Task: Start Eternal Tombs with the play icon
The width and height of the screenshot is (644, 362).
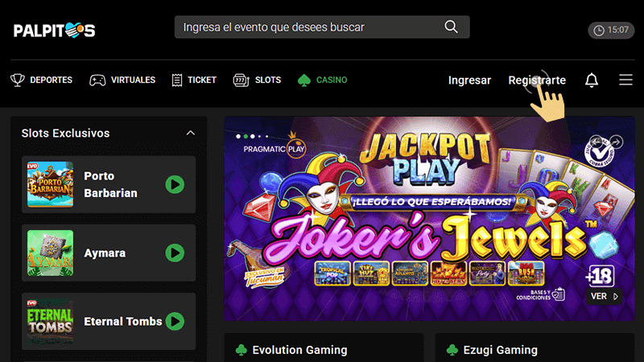Action: (175, 322)
